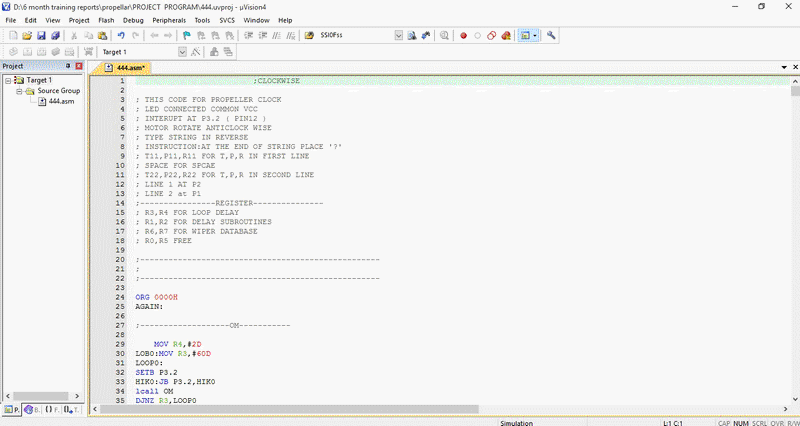Image resolution: width=800 pixels, height=426 pixels.
Task: Click the Disable all breakpoints icon
Action: 492,36
